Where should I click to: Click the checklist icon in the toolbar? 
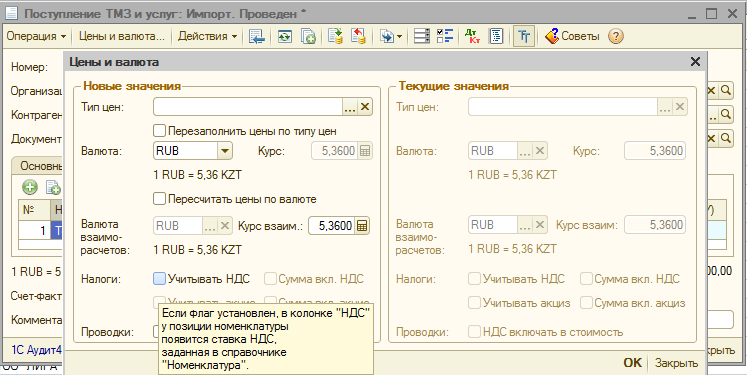click(445, 36)
